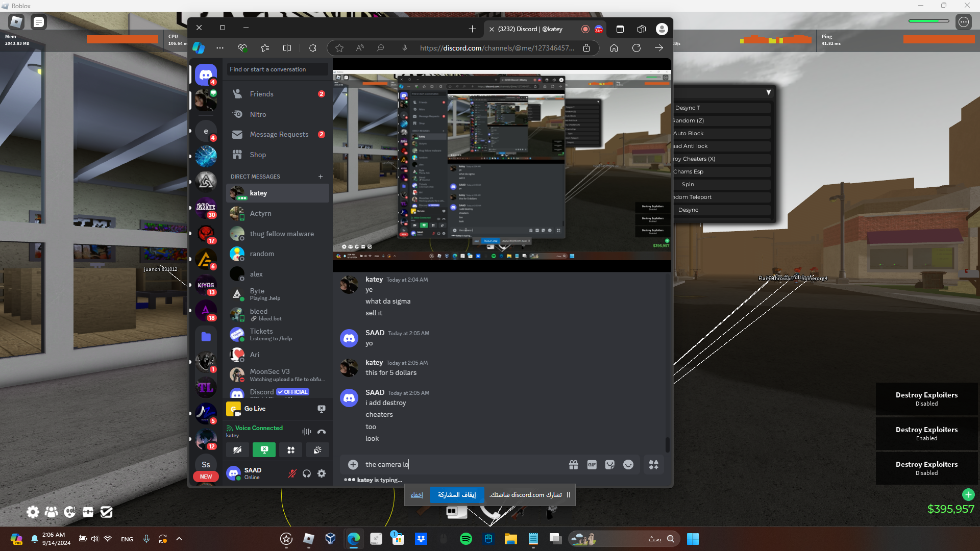Viewport: 980px width, 551px height.
Task: Click the taskbar search box
Action: [x=624, y=539]
